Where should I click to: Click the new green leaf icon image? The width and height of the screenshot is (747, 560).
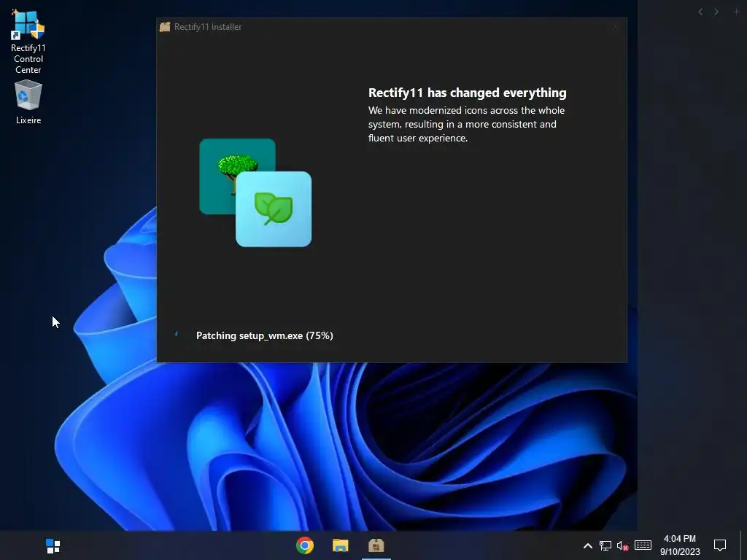tap(274, 209)
